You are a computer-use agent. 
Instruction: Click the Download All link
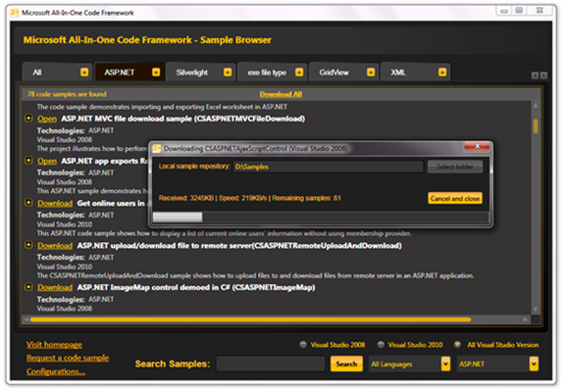pyautogui.click(x=281, y=94)
